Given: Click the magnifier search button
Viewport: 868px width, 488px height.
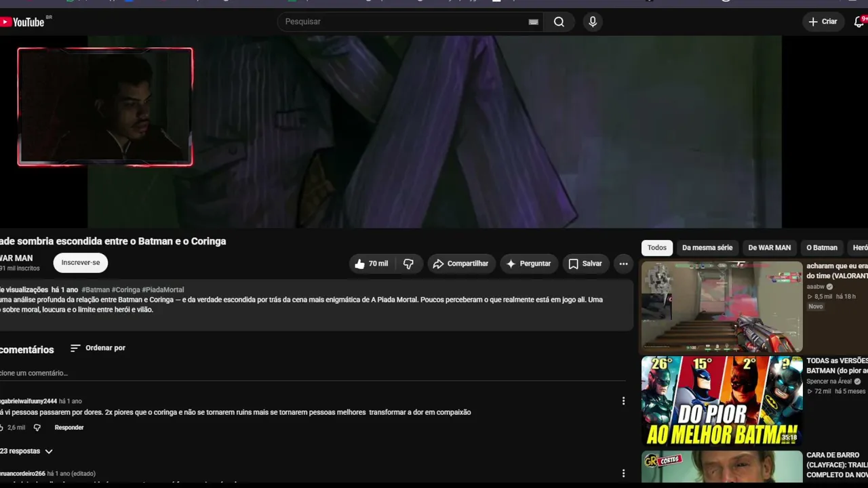Looking at the screenshot, I should 559,22.
